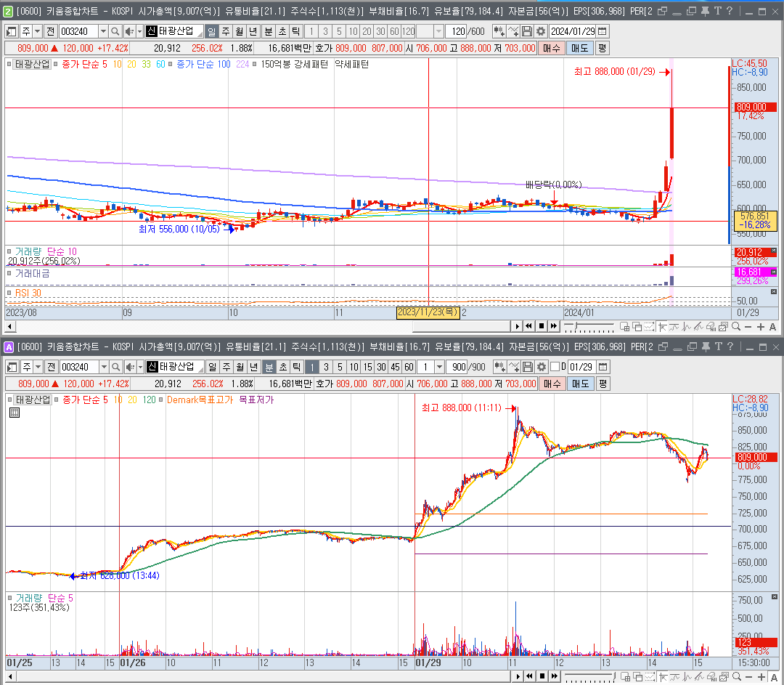Open the settings gear in the bottom chart toolbar
Screen dimensions: 784x685
pos(542,368)
